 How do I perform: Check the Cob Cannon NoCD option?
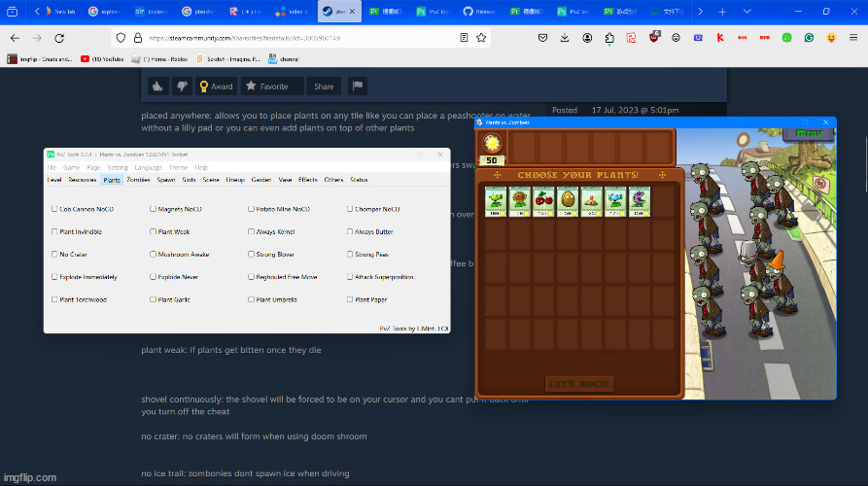pos(54,209)
